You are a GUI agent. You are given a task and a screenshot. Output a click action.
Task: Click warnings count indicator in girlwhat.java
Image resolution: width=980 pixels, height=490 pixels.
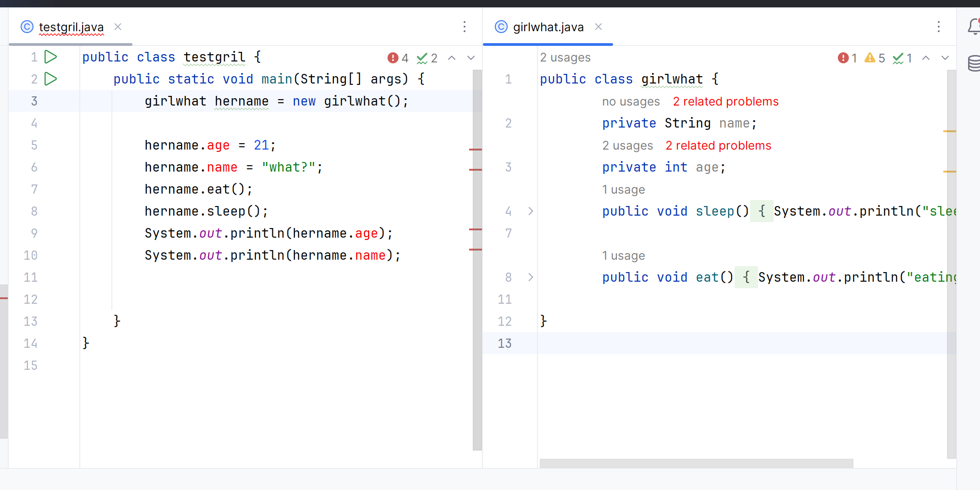(875, 58)
